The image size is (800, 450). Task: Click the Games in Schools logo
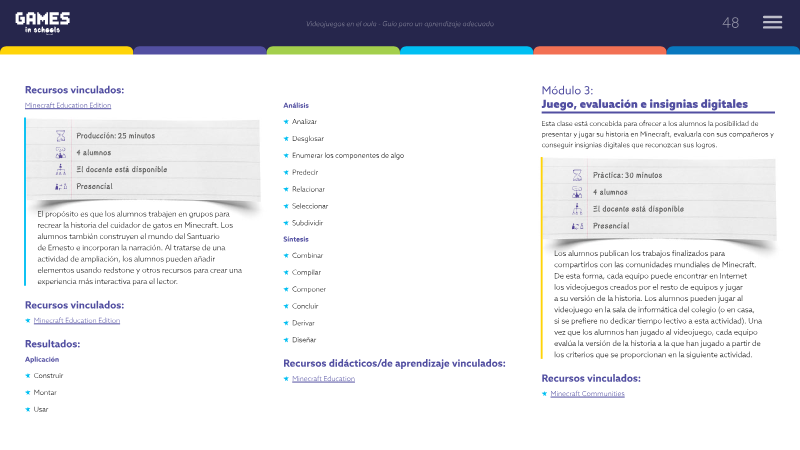click(42, 23)
